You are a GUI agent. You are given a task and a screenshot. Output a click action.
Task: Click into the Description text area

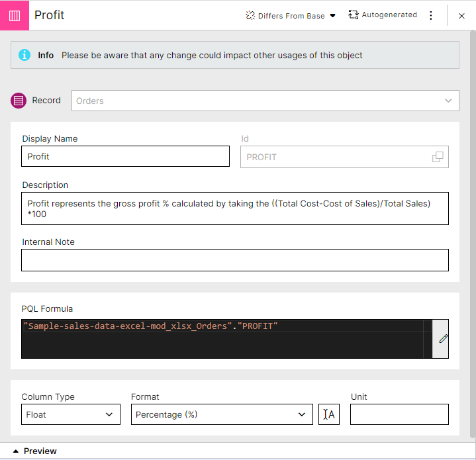coord(234,208)
